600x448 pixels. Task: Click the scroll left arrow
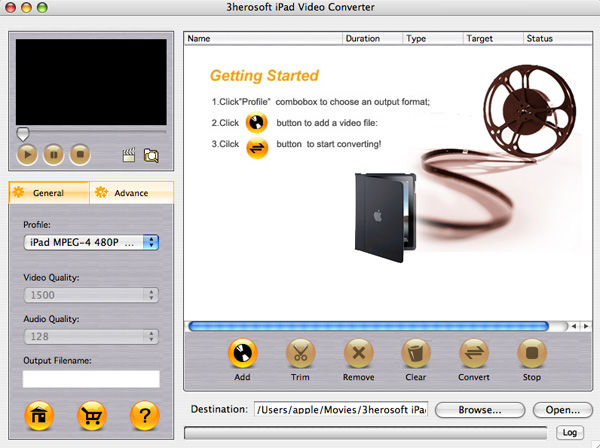tap(574, 326)
